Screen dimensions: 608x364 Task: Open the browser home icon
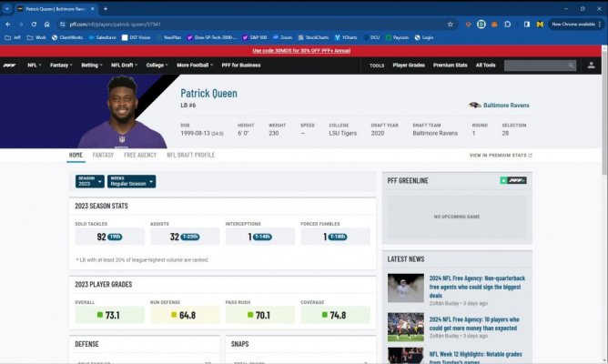pyautogui.click(x=47, y=24)
